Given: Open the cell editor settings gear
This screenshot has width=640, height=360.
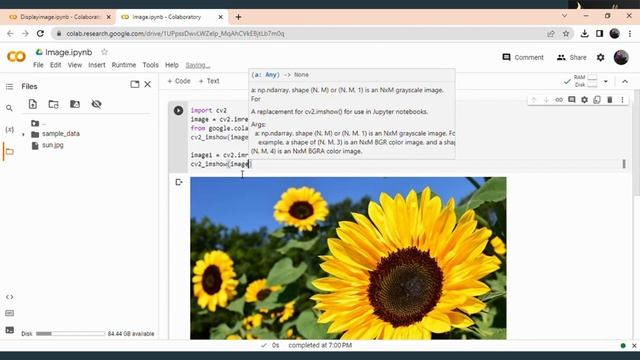Looking at the screenshot, I should tap(584, 100).
